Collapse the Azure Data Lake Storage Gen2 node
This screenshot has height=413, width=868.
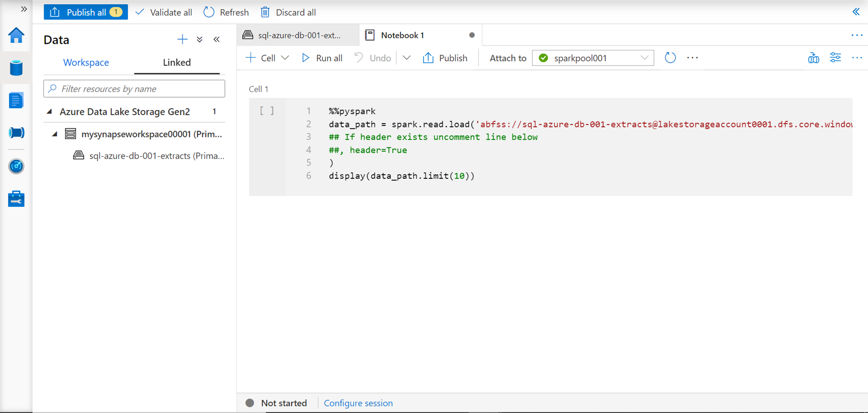coord(49,112)
